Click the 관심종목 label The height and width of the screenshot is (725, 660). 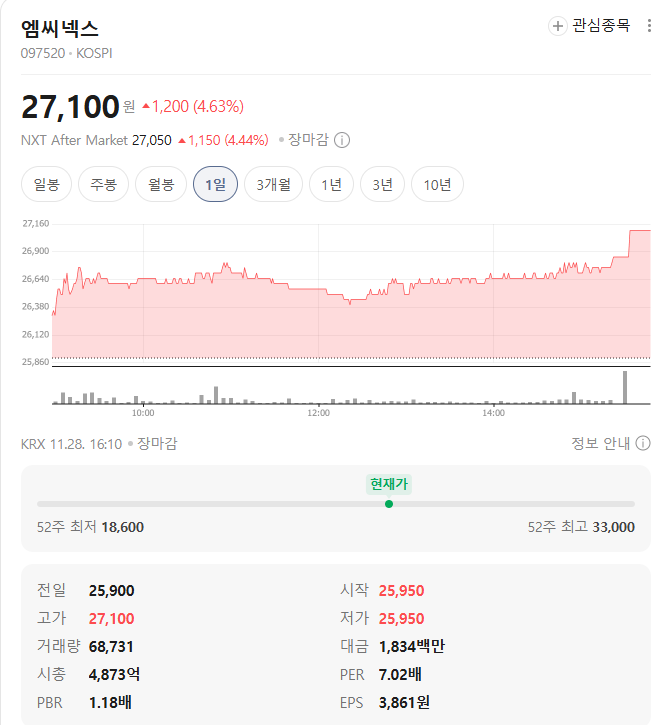pos(601,25)
